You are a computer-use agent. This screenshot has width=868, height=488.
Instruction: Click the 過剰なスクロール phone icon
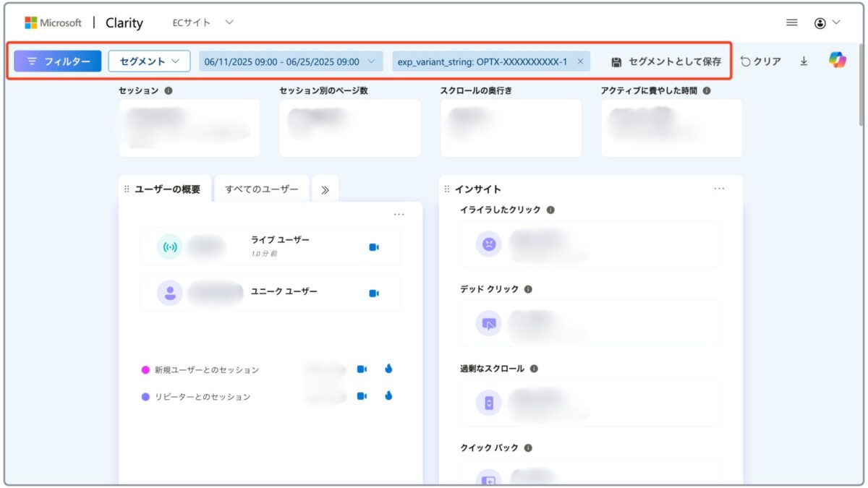click(489, 403)
